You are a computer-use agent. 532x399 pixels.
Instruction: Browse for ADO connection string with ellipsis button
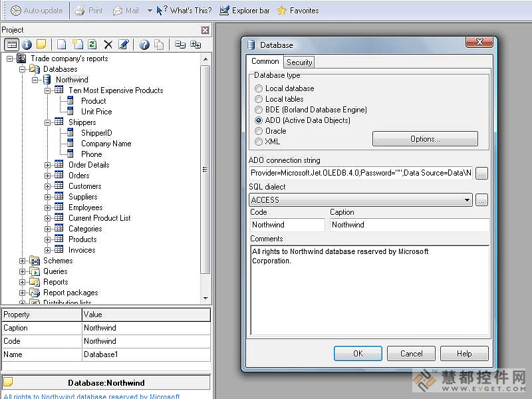[x=481, y=174]
